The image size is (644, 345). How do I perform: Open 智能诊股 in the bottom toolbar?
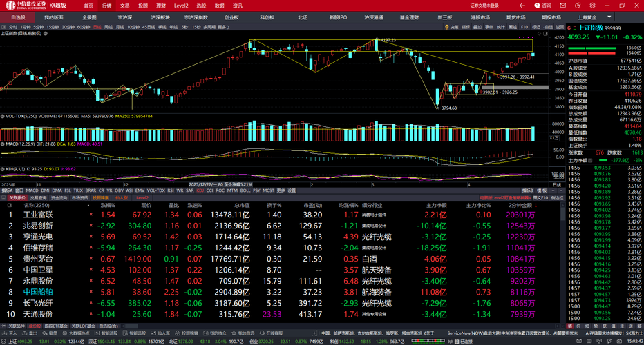[106, 333]
